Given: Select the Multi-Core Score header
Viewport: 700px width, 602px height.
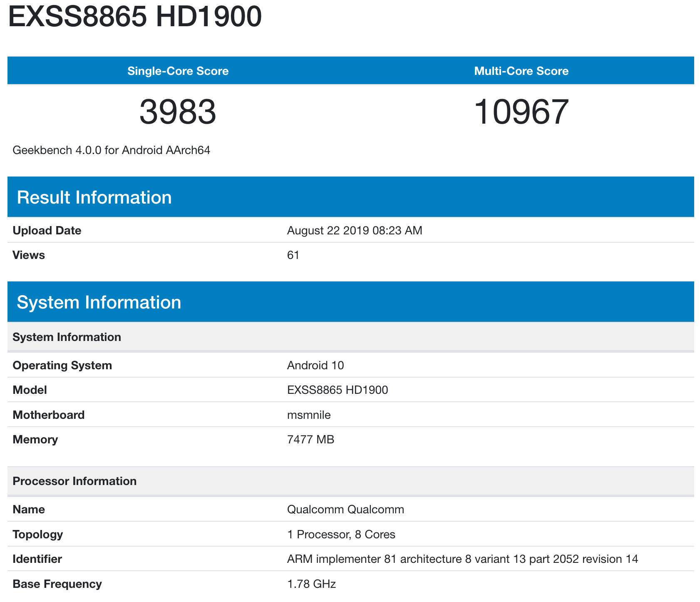Looking at the screenshot, I should click(521, 71).
